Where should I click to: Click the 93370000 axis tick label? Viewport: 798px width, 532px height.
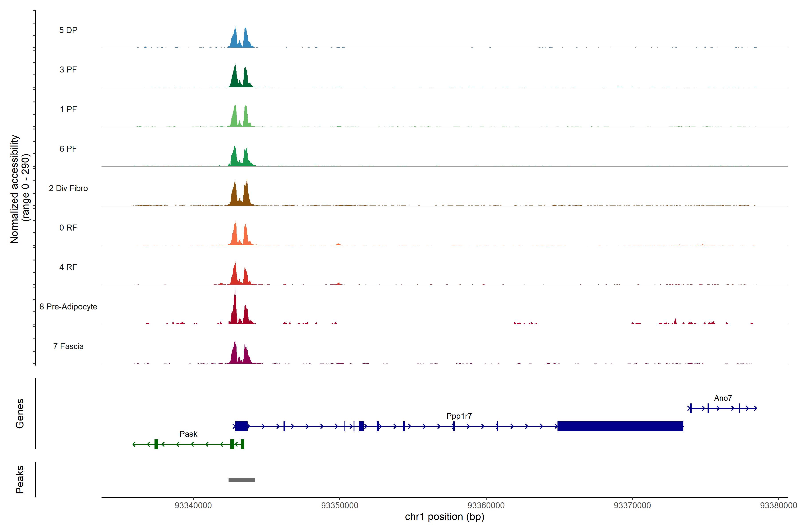click(x=632, y=505)
